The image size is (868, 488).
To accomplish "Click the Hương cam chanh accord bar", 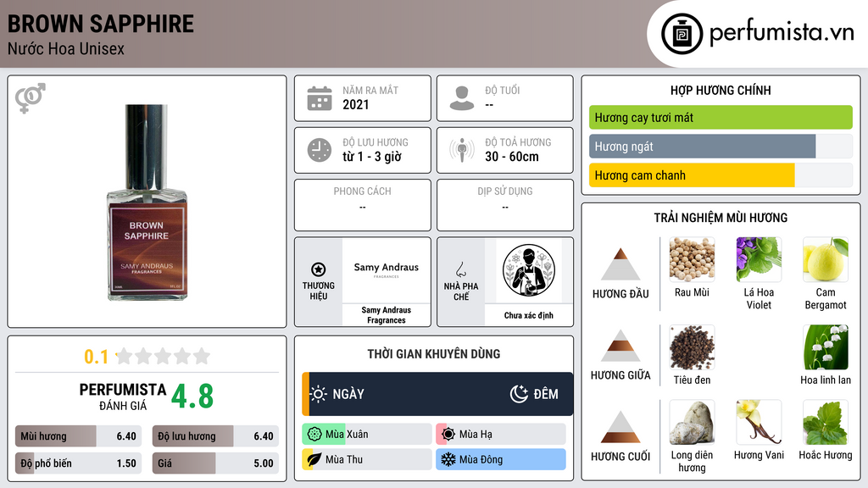I will pyautogui.click(x=721, y=175).
